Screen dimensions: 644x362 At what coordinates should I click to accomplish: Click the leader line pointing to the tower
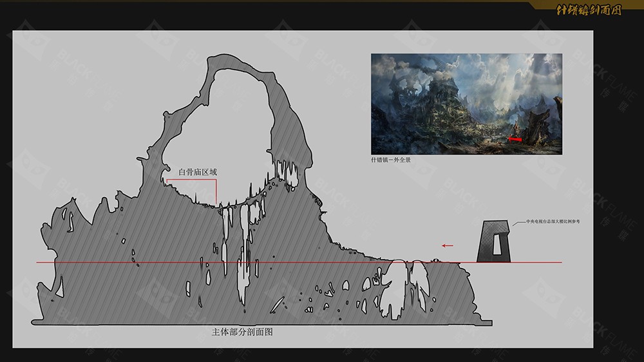(x=515, y=222)
